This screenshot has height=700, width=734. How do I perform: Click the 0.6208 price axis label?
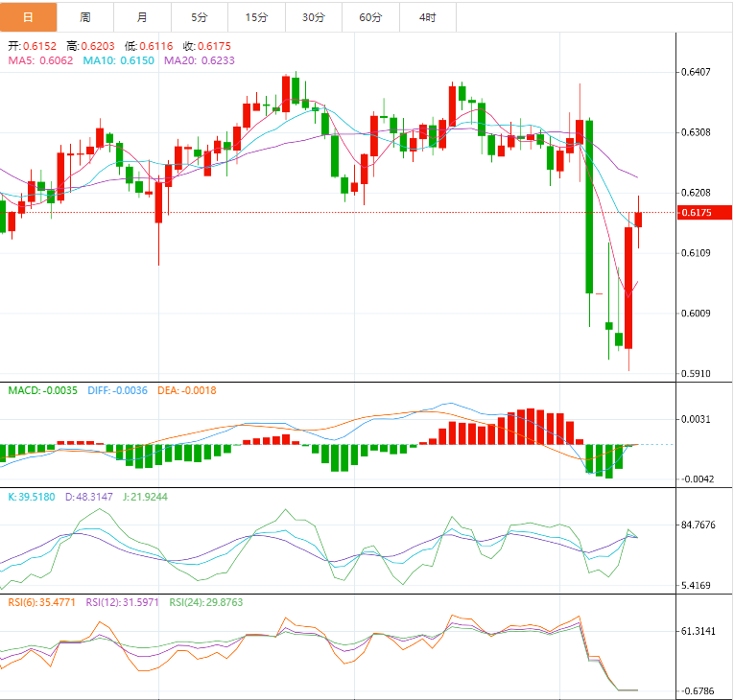coord(696,193)
